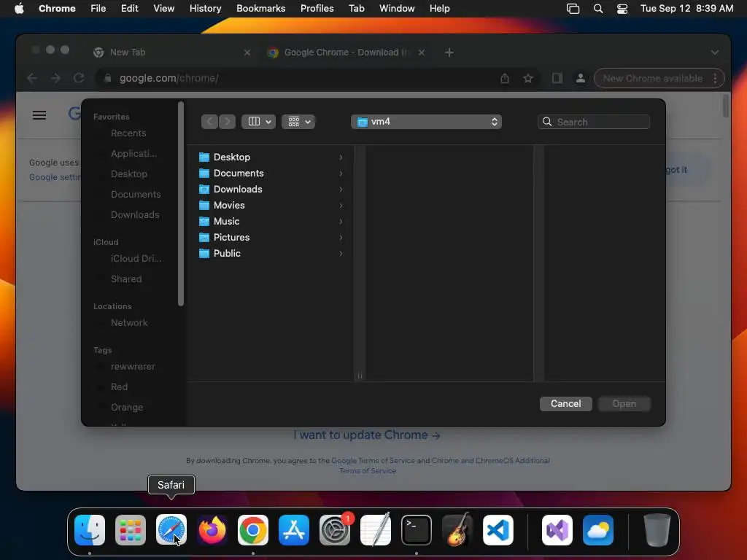
Task: Open Spotlight search in menu bar
Action: click(598, 9)
